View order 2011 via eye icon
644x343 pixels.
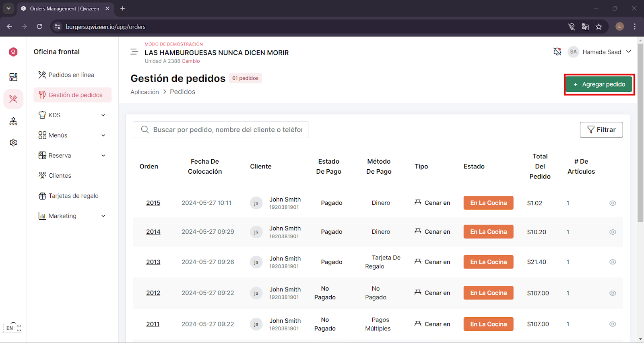(x=613, y=324)
